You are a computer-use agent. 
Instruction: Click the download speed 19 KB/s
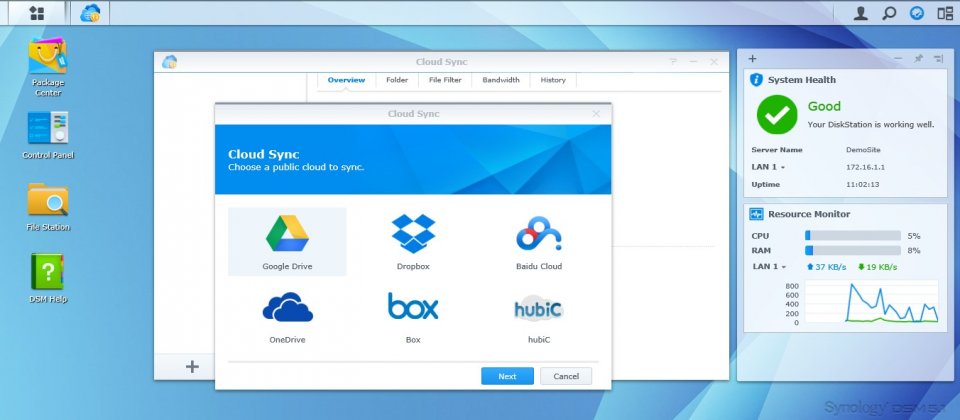(877, 267)
